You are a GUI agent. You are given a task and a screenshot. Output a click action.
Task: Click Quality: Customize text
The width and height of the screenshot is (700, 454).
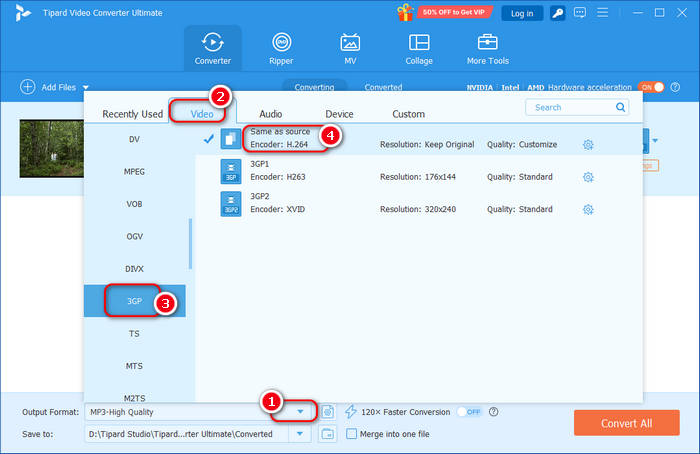pos(522,145)
